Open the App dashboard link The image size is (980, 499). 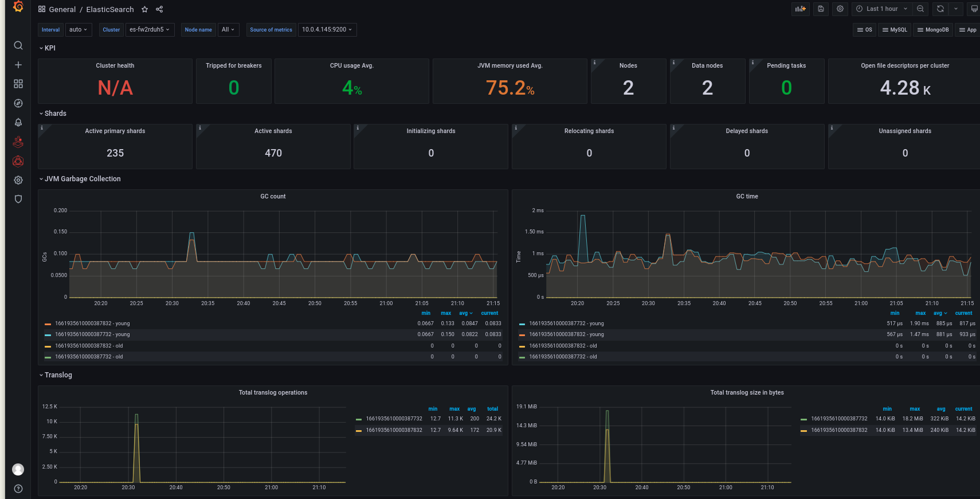coord(968,30)
